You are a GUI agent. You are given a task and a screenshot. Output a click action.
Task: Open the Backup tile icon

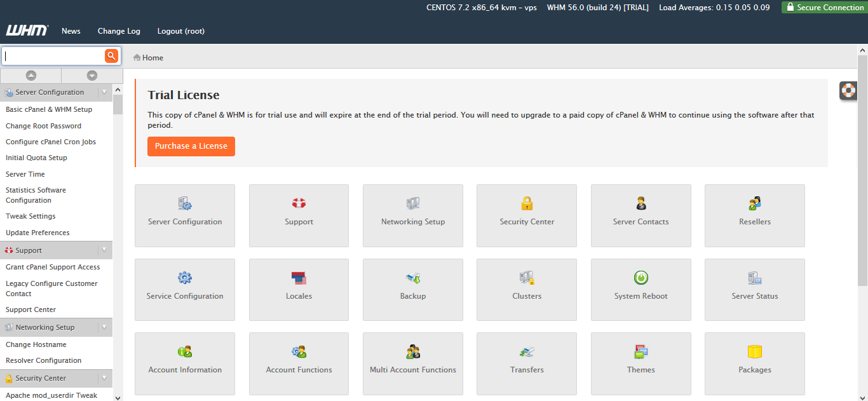(x=413, y=278)
